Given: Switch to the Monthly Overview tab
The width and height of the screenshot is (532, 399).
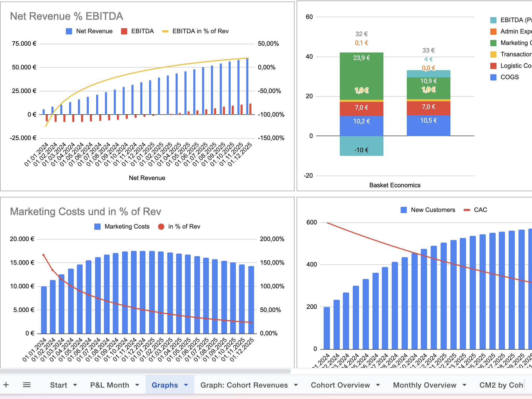Looking at the screenshot, I should [424, 385].
